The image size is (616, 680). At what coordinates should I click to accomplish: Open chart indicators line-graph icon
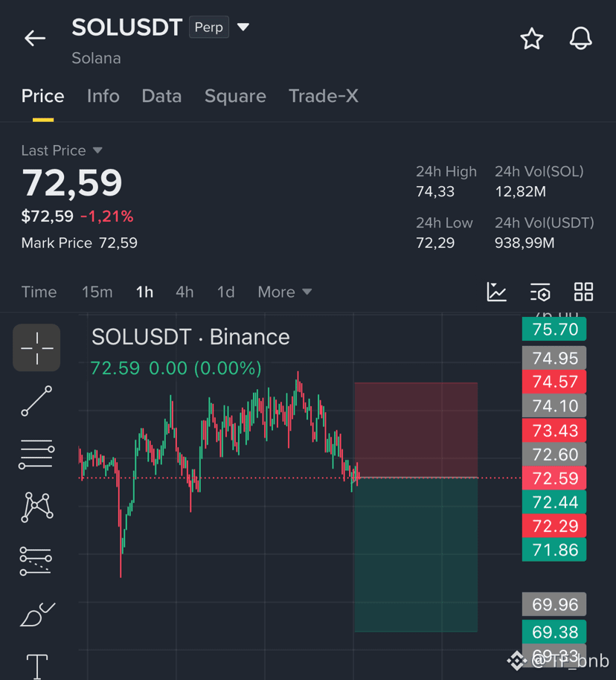(497, 292)
